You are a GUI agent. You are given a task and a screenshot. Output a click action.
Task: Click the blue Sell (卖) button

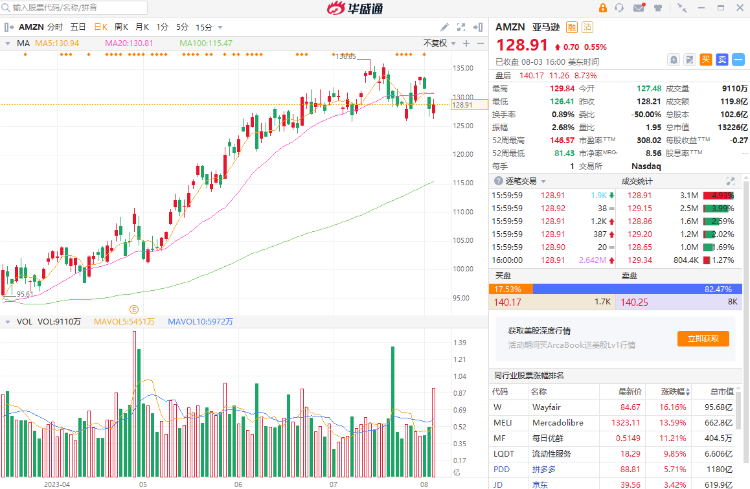[722, 60]
